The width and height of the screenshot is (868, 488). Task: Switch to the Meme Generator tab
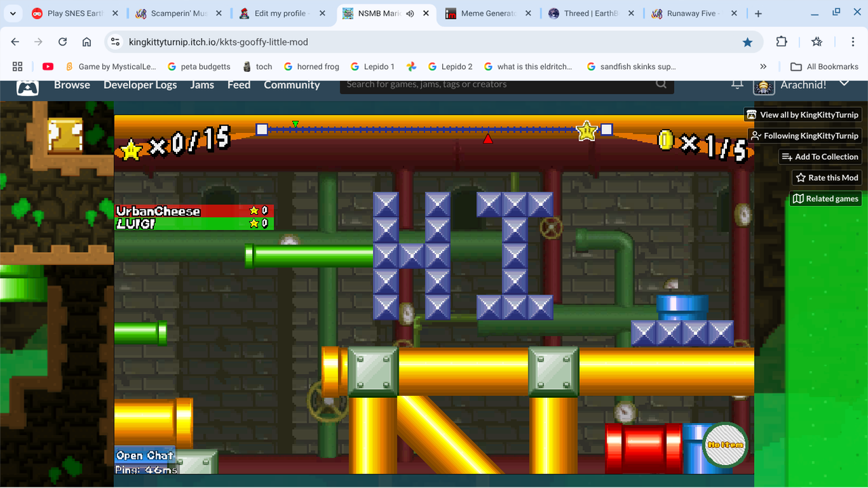tap(487, 14)
